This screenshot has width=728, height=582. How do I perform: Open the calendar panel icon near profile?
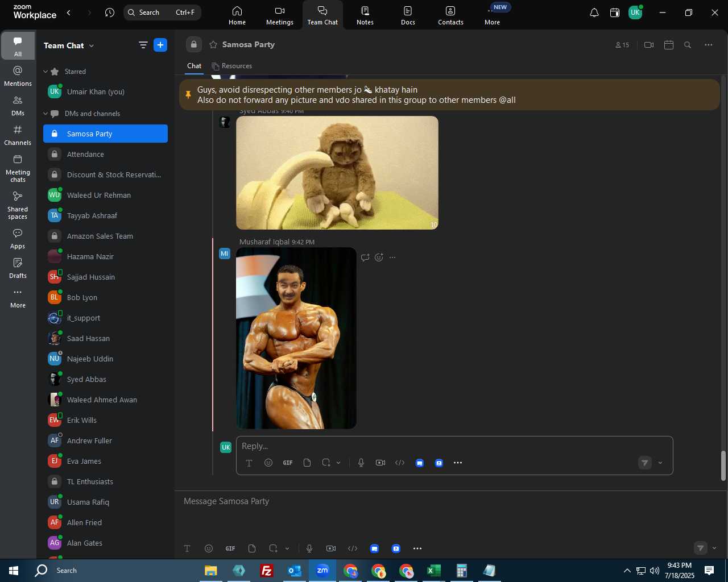pos(615,13)
